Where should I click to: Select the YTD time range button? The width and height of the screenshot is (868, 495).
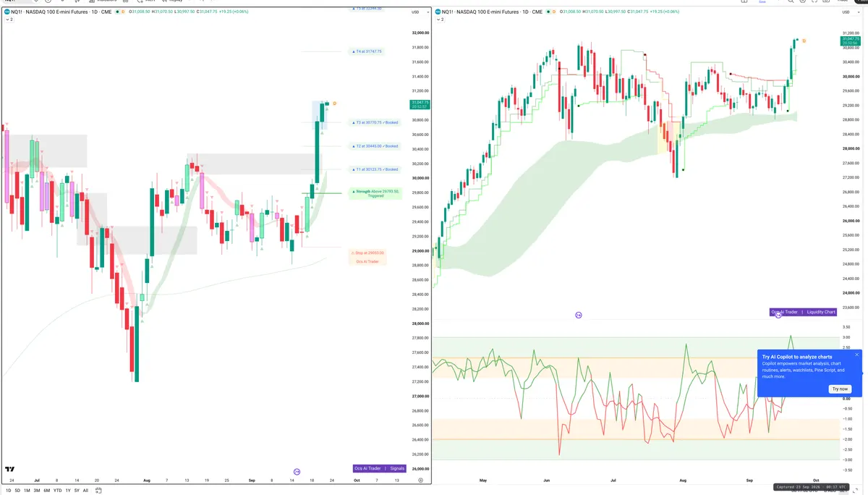(x=57, y=491)
